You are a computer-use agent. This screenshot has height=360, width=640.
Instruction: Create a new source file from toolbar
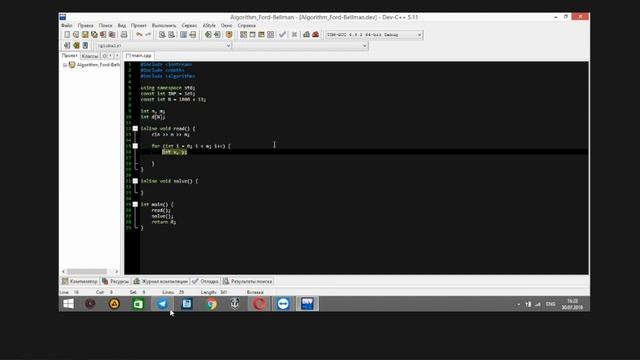point(67,35)
